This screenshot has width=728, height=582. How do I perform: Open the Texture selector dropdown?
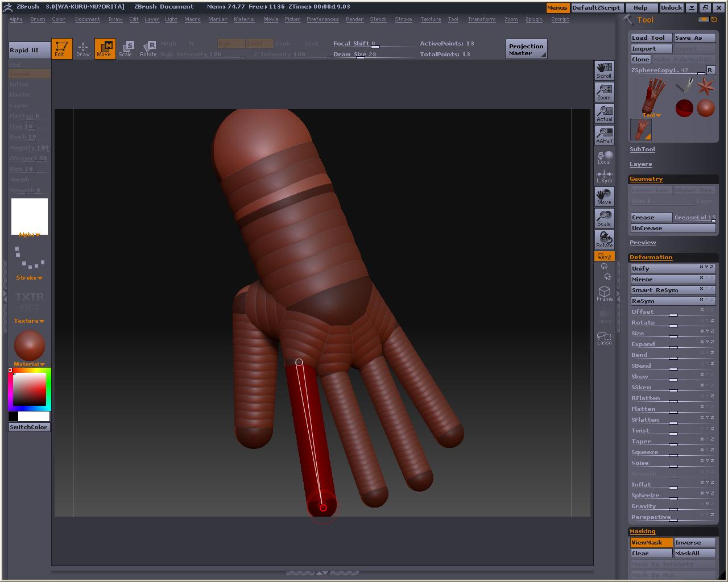tap(30, 321)
